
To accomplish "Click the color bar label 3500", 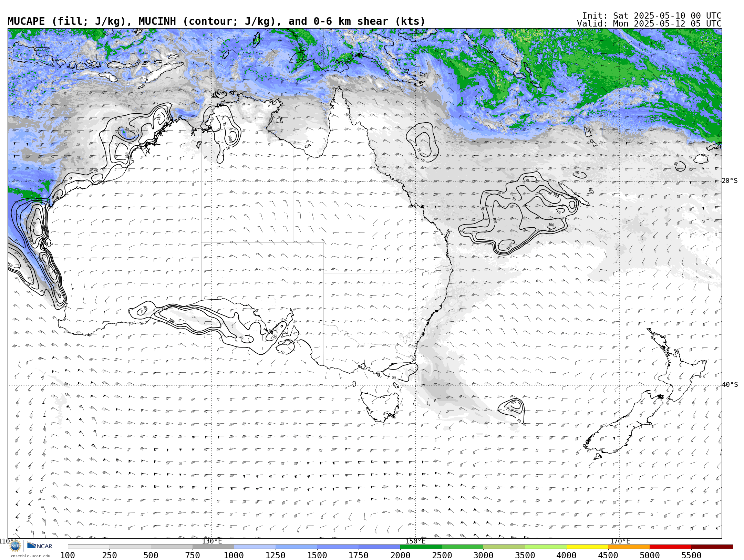I will point(525,556).
